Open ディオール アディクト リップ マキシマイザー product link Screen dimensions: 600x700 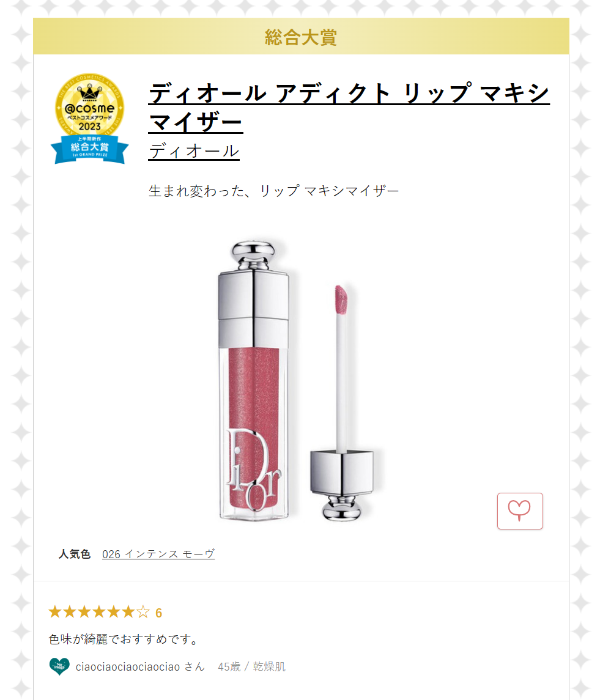coord(349,107)
